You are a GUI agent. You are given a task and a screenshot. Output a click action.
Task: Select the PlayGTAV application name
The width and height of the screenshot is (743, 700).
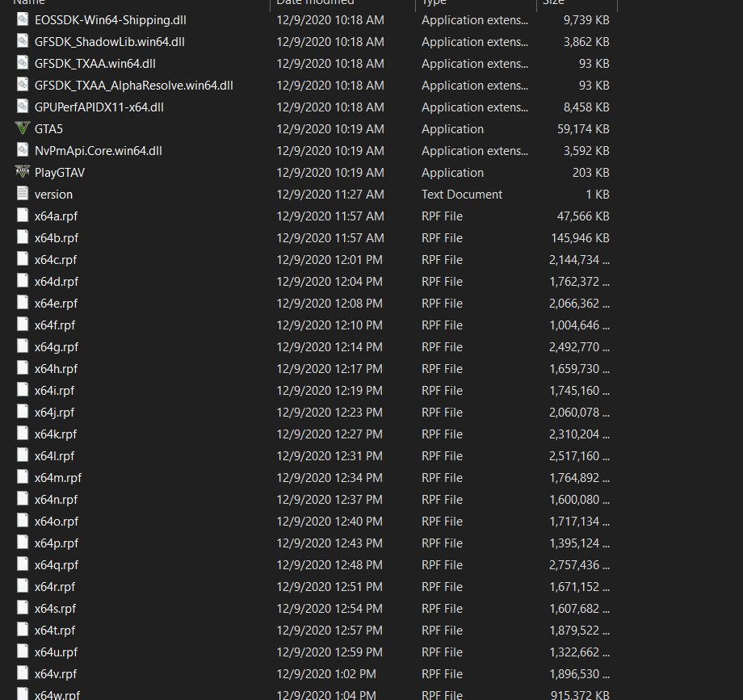(60, 173)
